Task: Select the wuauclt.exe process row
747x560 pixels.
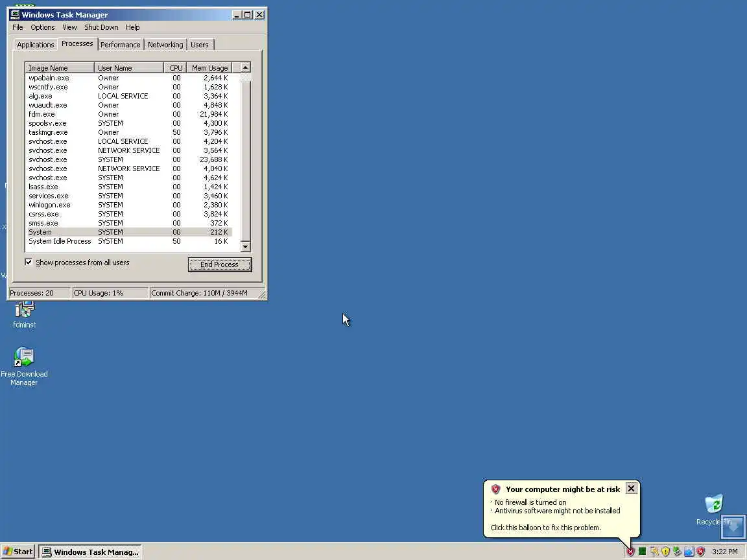Action: click(x=128, y=105)
